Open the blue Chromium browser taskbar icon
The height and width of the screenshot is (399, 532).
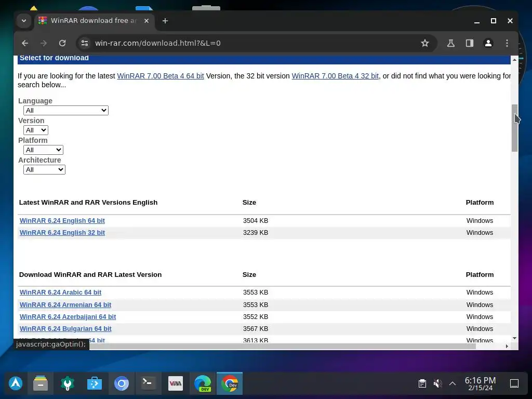point(122,383)
